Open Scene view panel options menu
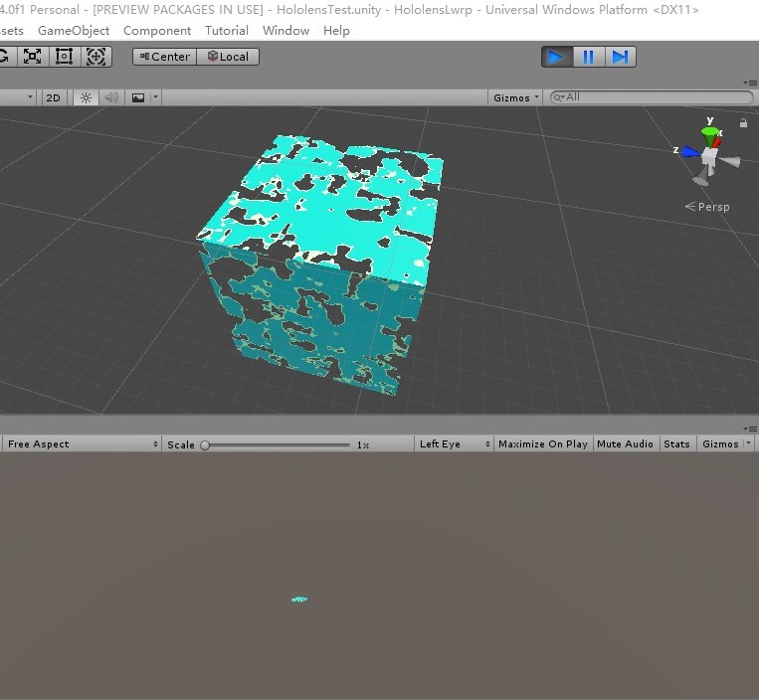The width and height of the screenshot is (759, 700). pyautogui.click(x=750, y=83)
